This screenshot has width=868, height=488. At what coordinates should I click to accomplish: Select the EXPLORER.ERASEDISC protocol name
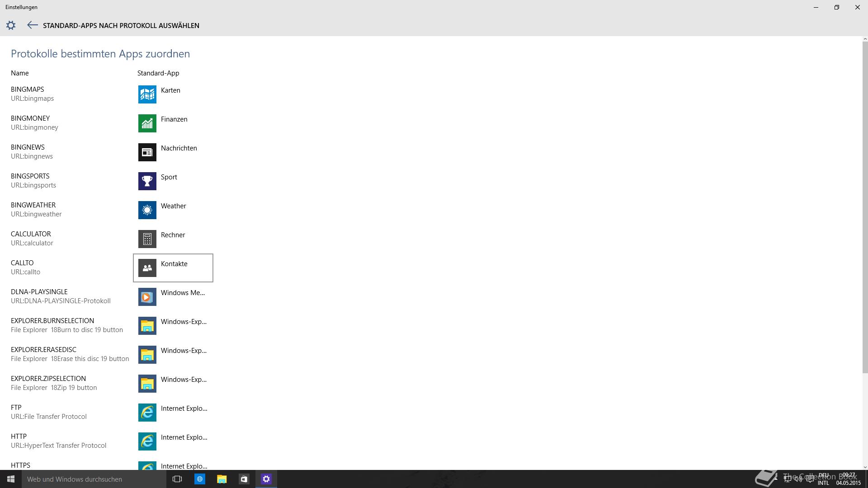[x=43, y=350]
